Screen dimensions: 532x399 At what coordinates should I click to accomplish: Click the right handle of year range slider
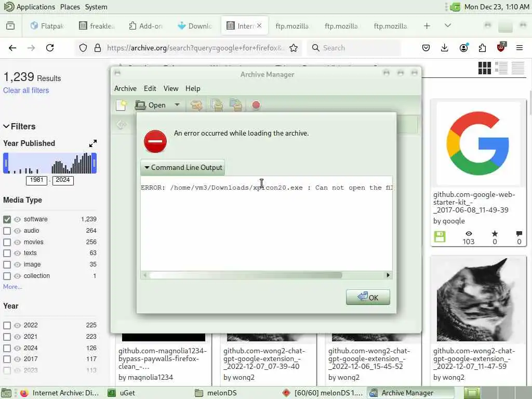pos(95,163)
